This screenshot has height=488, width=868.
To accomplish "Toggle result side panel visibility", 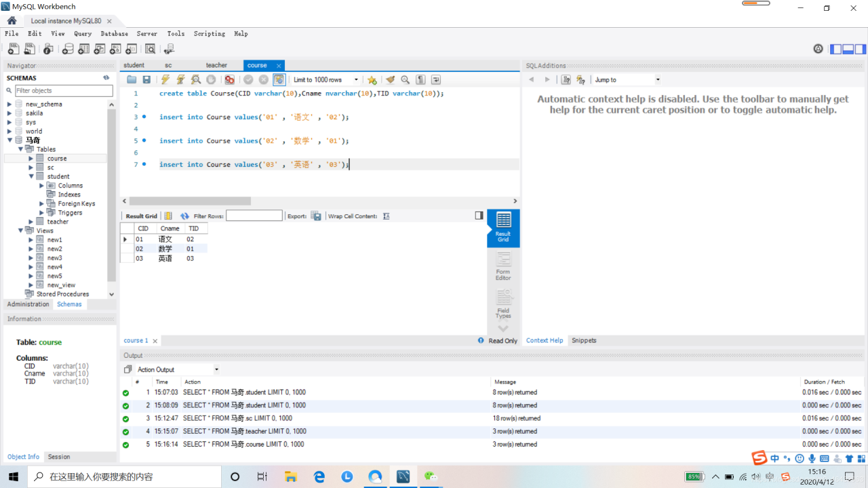I will click(479, 216).
